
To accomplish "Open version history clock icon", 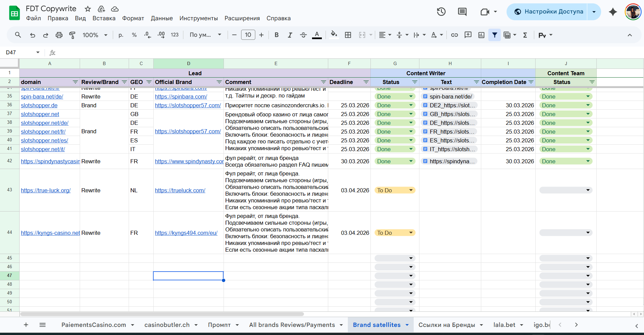I will (x=441, y=12).
